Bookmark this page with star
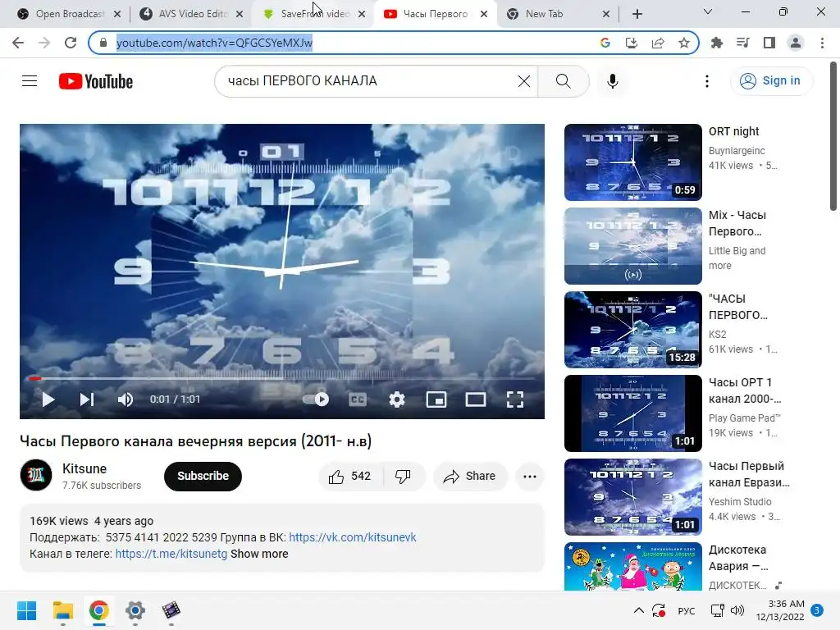The height and width of the screenshot is (630, 840). (683, 43)
